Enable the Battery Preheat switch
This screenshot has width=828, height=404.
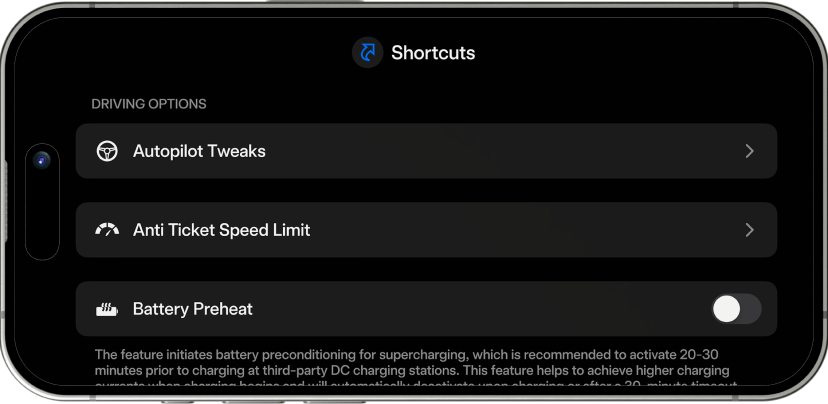point(736,309)
